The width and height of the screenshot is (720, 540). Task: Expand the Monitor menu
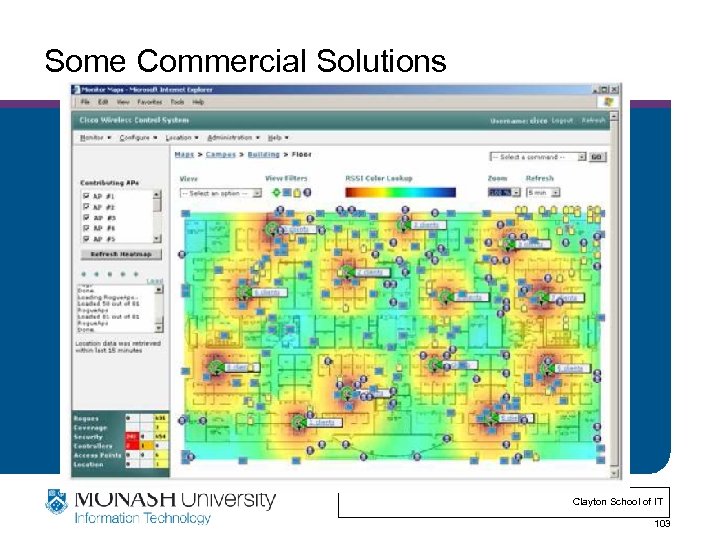coord(96,138)
